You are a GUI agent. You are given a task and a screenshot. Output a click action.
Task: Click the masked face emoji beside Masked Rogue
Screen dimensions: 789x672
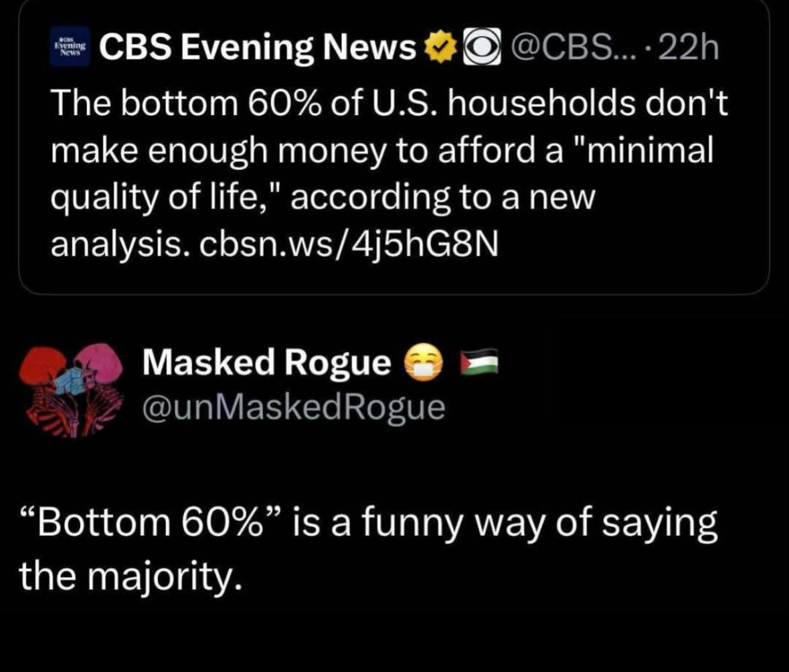pos(424,362)
